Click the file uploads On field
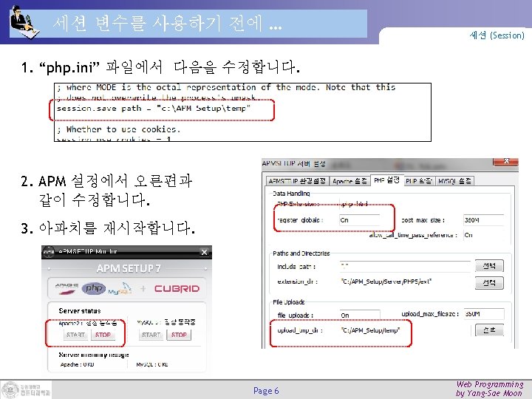532x399 pixels. (359, 316)
